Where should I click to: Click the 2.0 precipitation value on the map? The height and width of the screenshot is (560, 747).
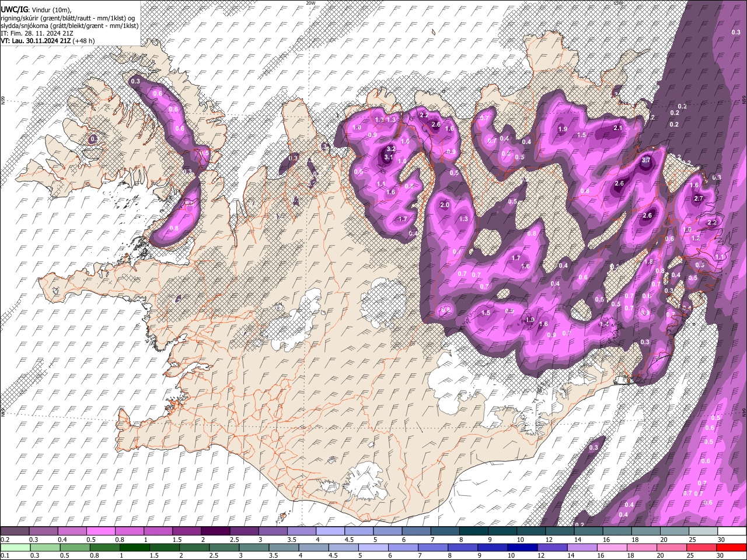[x=445, y=205]
